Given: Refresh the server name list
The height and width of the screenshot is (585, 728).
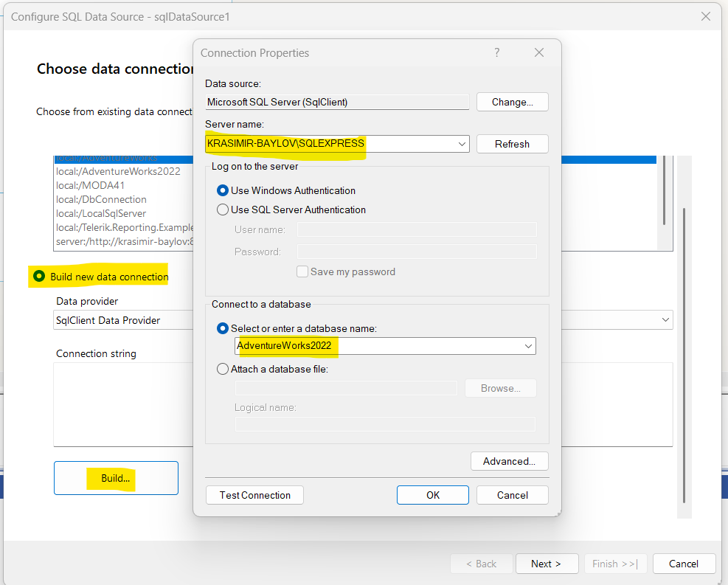Looking at the screenshot, I should tap(512, 144).
